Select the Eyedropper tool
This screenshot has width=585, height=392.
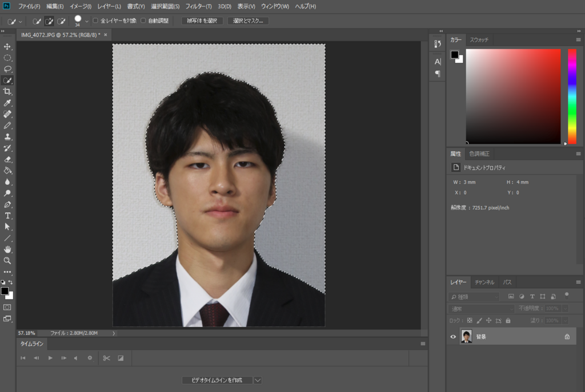[x=7, y=103]
